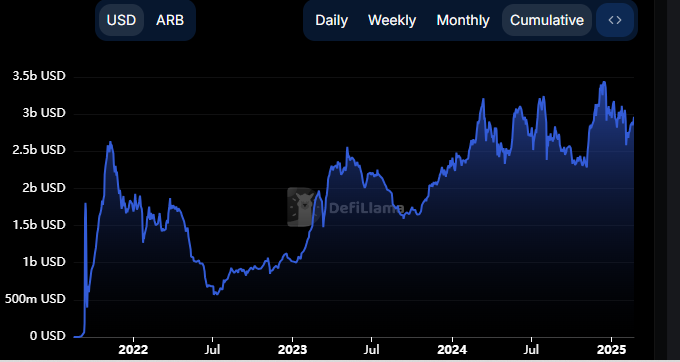Click the 2025 date axis label

click(611, 350)
